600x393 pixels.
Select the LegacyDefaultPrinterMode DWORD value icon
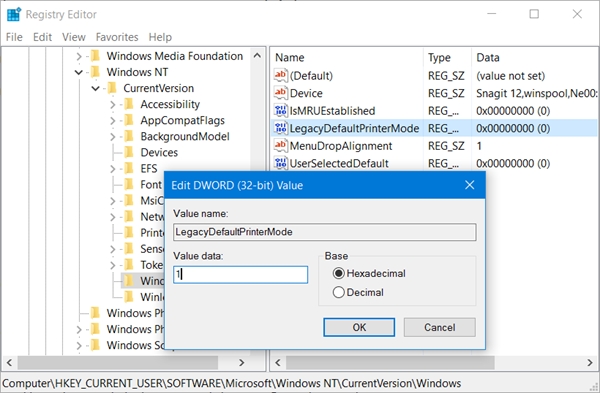click(280, 128)
